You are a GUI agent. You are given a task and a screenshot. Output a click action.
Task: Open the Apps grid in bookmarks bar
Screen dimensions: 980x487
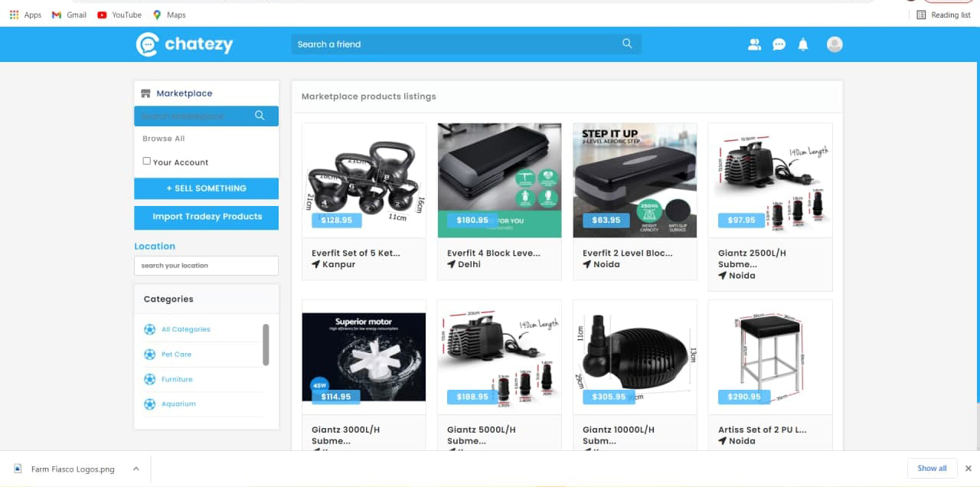coord(14,15)
